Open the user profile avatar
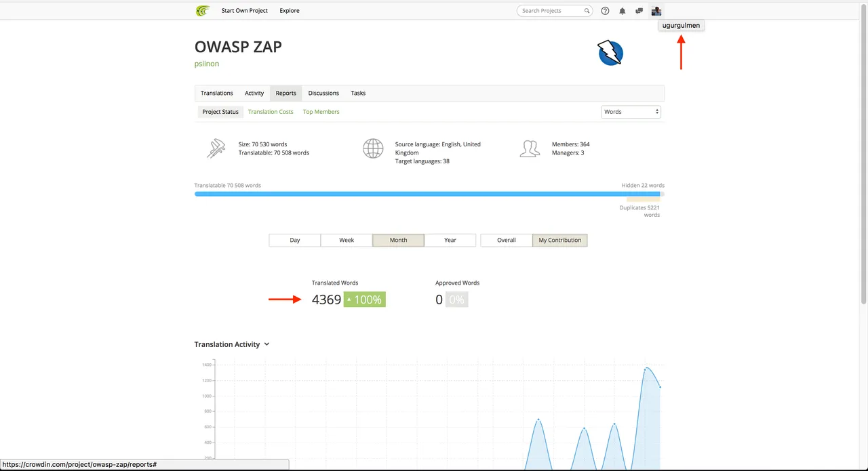 coord(656,11)
